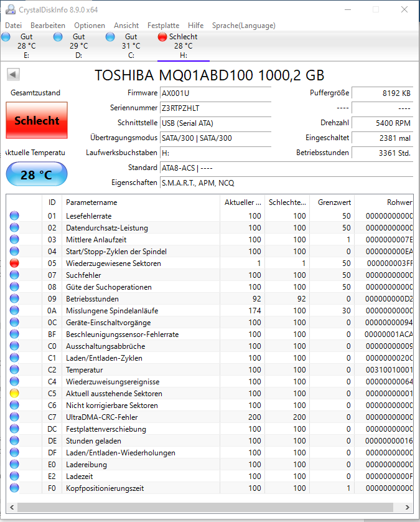420x522 pixels.
Task: Click blue status icon for Start/Stopp-Zyklen der Spindel
Action: [14, 252]
